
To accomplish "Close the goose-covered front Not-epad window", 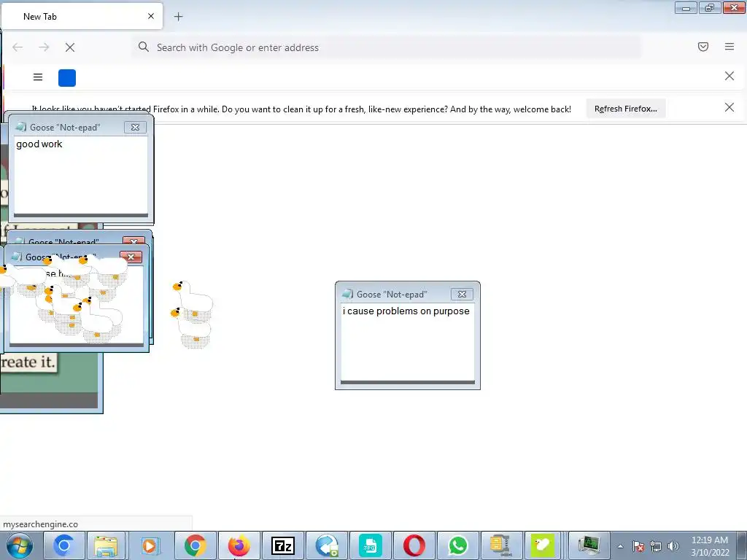I will 131,257.
